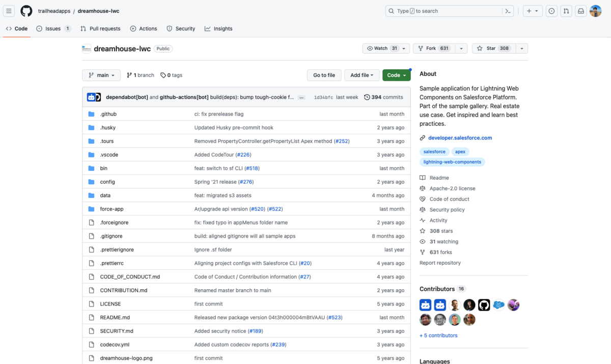Viewport: 611px width, 364px height.
Task: Open the notifications inbox icon
Action: click(580, 11)
